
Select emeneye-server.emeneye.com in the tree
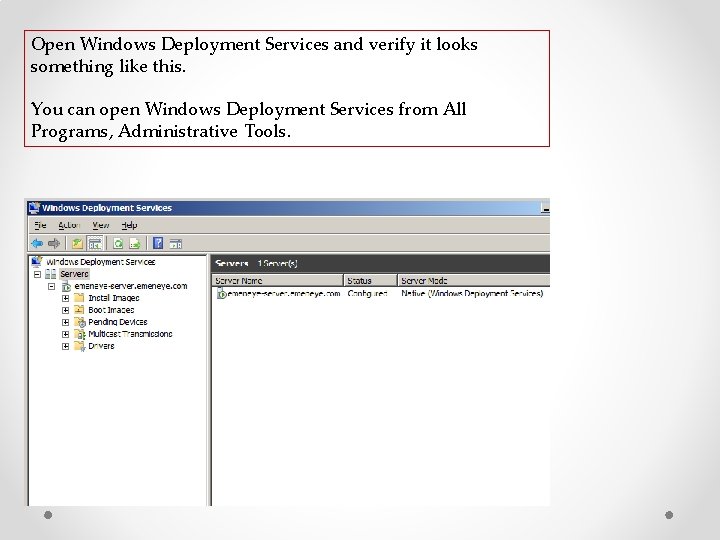click(131, 286)
